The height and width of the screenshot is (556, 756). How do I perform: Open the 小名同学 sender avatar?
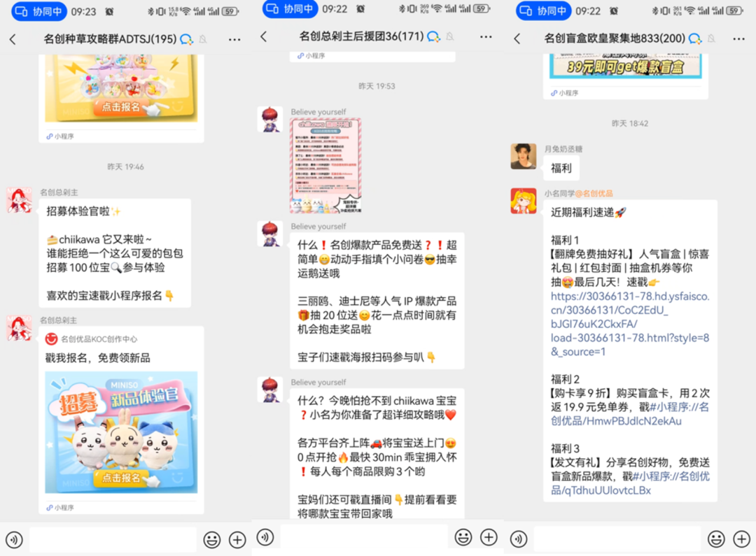(x=523, y=201)
